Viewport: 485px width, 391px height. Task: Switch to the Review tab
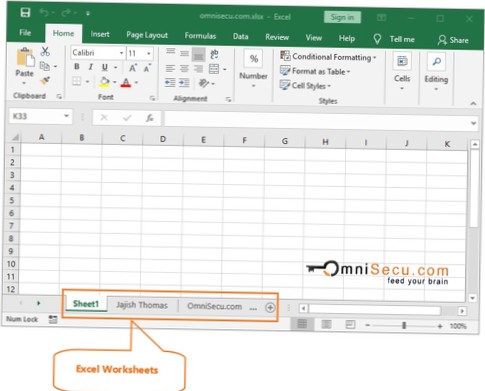277,37
